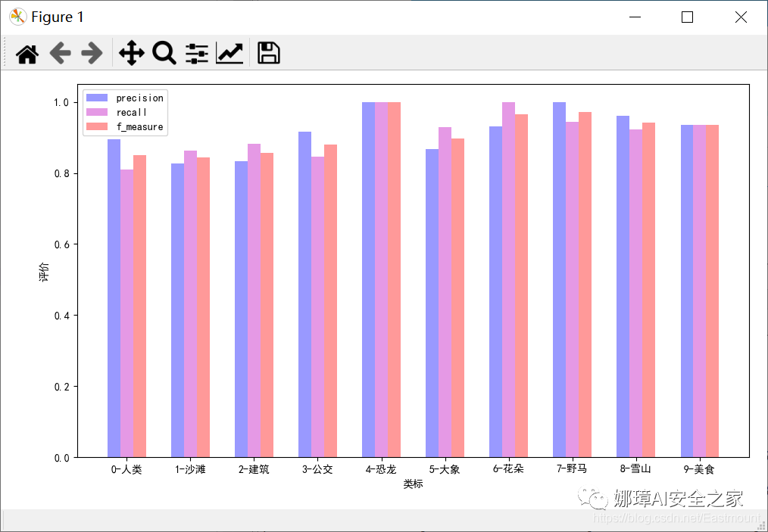Viewport: 768px width, 532px height.
Task: Reset the plot with the Home icon
Action: click(x=27, y=53)
